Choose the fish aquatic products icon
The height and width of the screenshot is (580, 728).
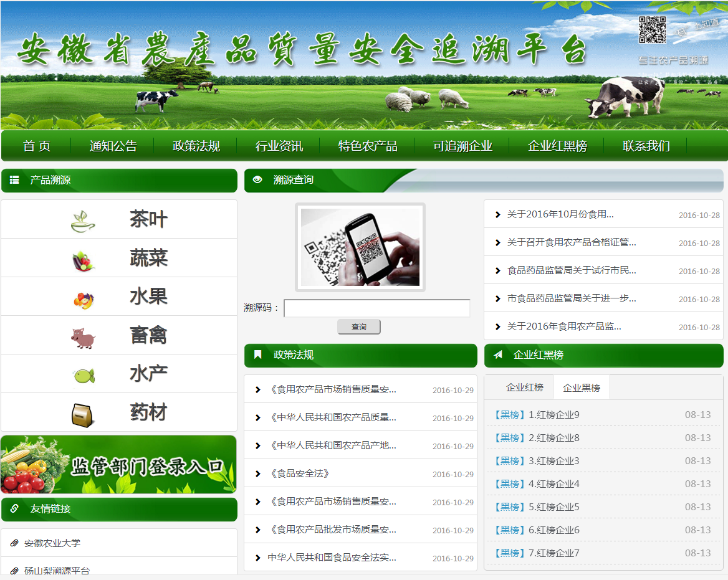click(84, 375)
